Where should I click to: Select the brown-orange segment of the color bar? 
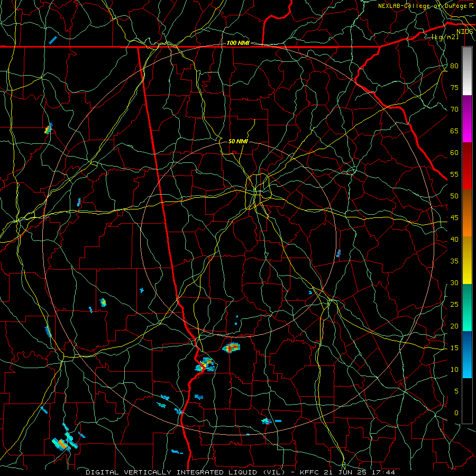click(467, 213)
